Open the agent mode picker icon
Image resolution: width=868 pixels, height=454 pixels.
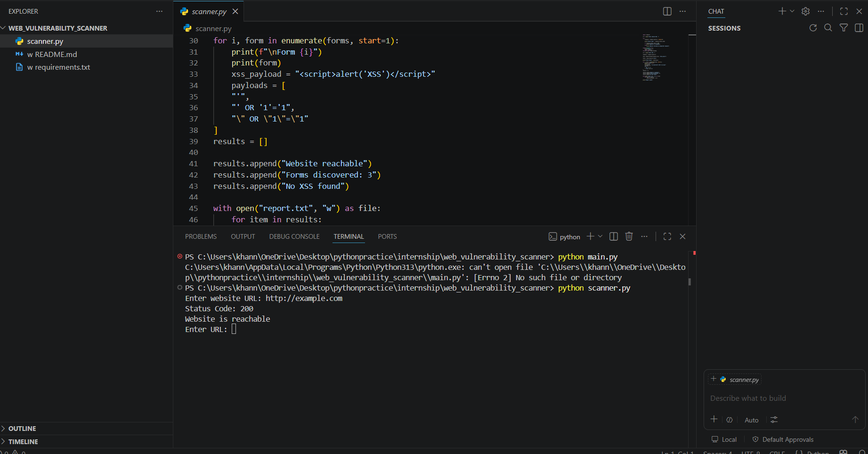(x=730, y=420)
